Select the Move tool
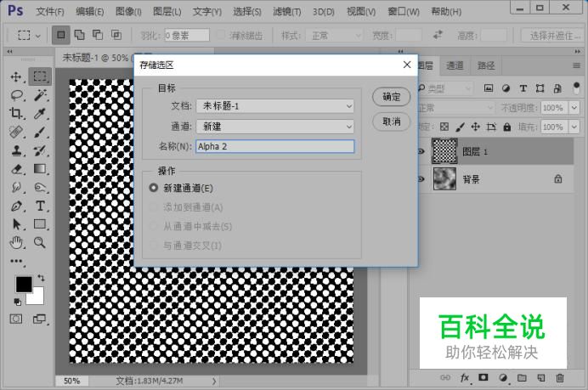This screenshot has height=390, width=588. (16, 76)
